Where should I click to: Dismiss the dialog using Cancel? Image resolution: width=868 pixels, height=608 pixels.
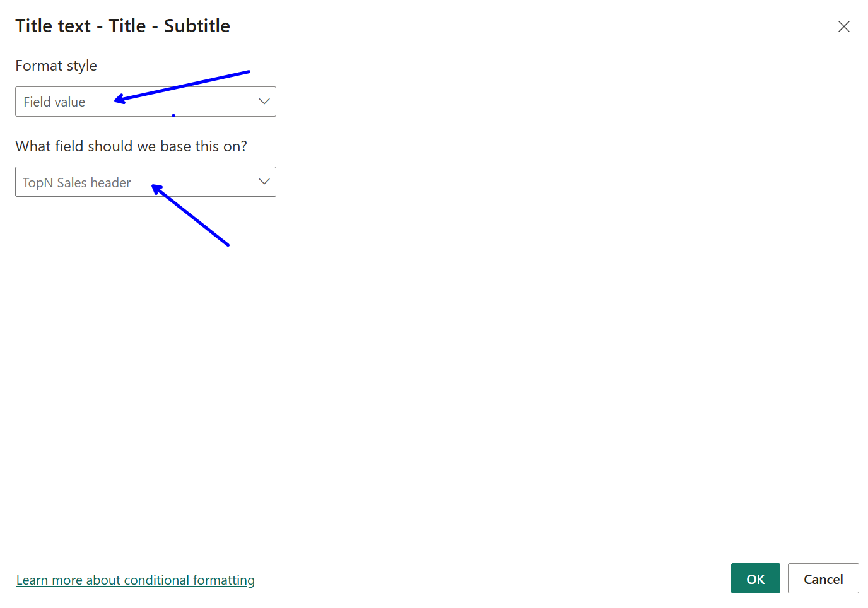coord(823,579)
